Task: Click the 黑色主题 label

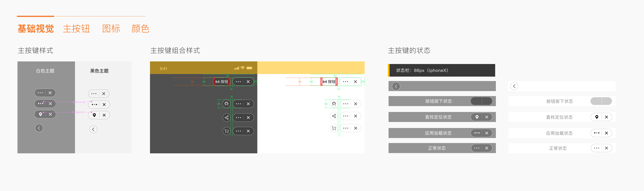Action: (x=99, y=71)
